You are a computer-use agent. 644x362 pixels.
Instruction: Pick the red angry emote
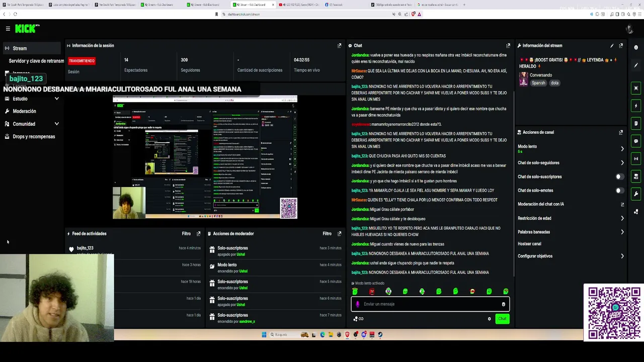click(372, 291)
